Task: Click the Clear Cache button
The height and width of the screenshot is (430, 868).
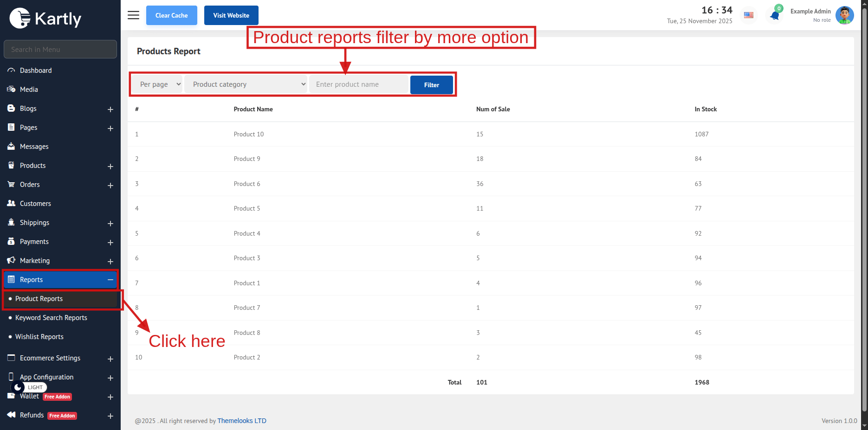Action: (x=171, y=15)
